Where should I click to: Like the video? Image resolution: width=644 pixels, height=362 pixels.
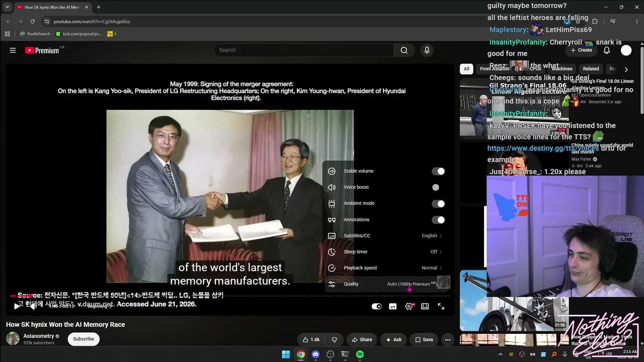pyautogui.click(x=311, y=339)
